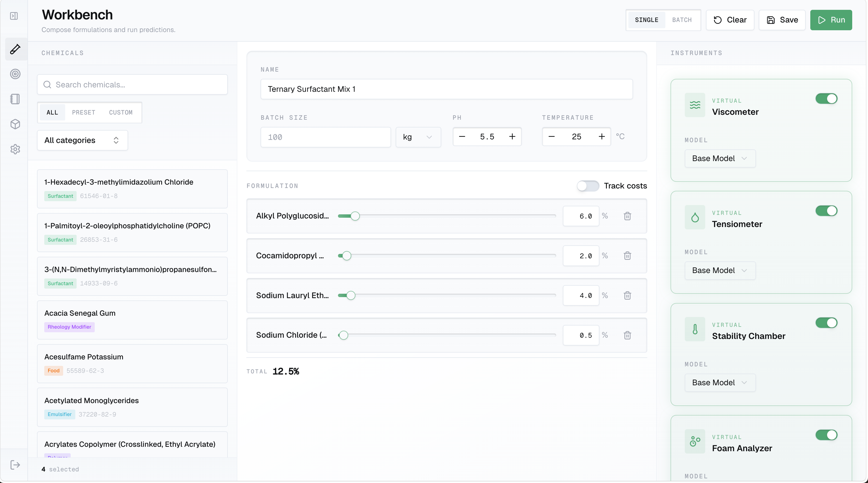The height and width of the screenshot is (483, 868).
Task: Disable the Stability Chamber toggle
Action: pos(826,323)
